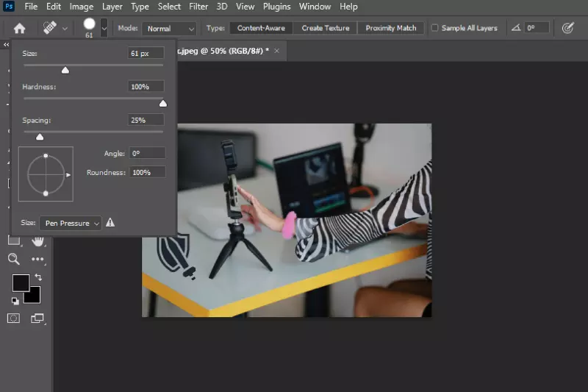Click the background color swatch
This screenshot has height=392, width=588.
[x=35, y=297]
